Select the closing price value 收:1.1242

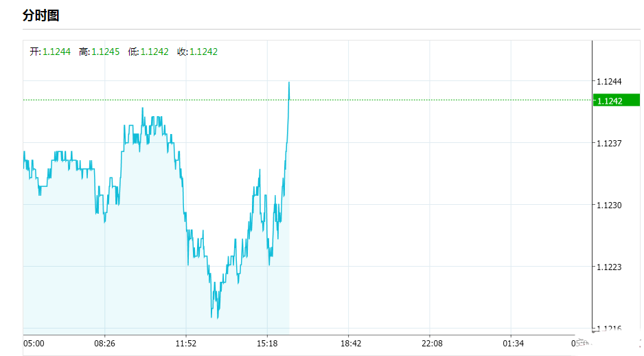tap(197, 52)
